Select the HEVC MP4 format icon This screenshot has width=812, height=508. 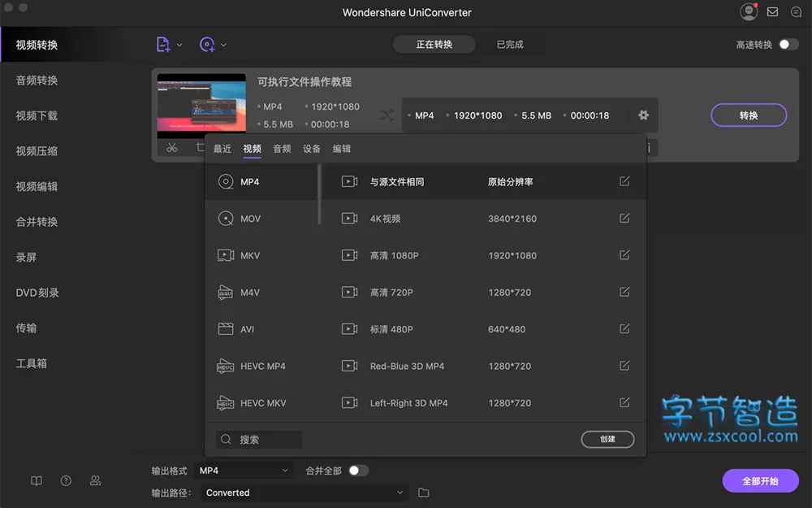point(225,366)
